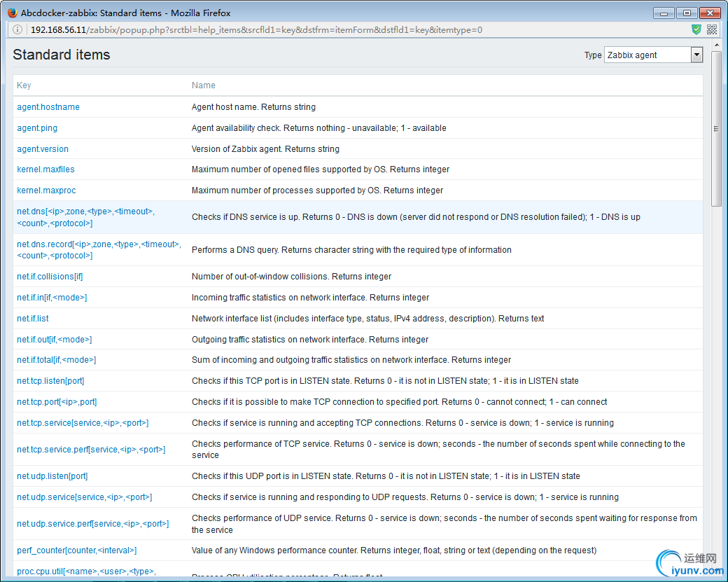Select the net.if.in[if,<mode>] key

point(52,297)
